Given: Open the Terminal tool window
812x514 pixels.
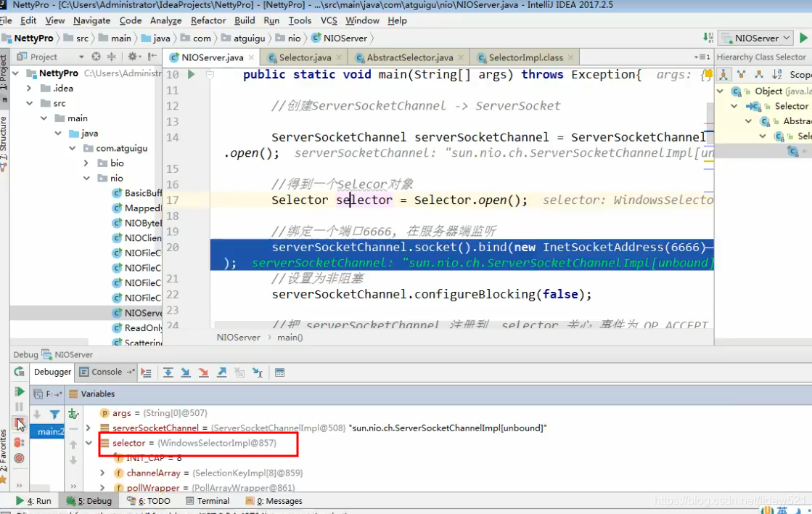Looking at the screenshot, I should point(208,501).
